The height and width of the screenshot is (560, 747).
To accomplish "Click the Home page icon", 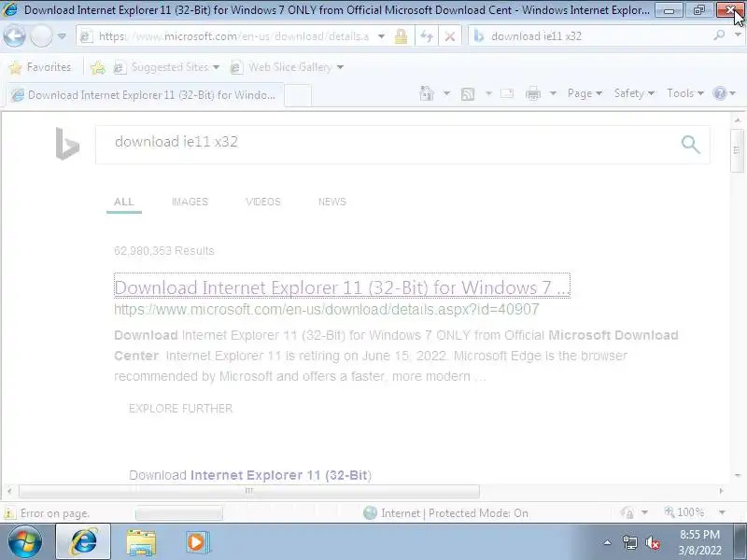I will coord(427,93).
